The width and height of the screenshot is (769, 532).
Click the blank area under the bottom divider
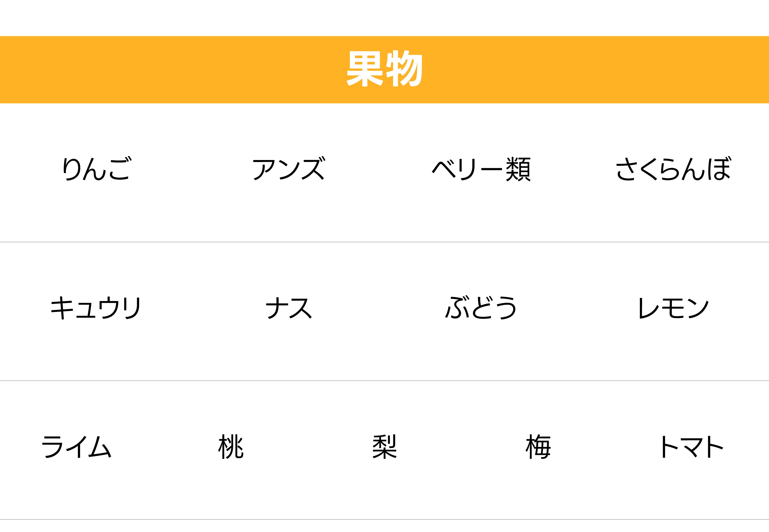click(384, 526)
